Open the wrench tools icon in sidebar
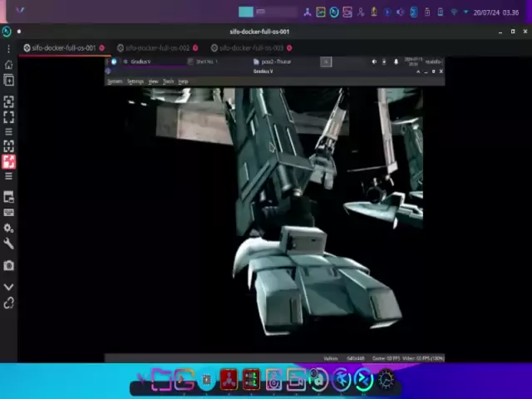The image size is (532, 399). [x=8, y=244]
